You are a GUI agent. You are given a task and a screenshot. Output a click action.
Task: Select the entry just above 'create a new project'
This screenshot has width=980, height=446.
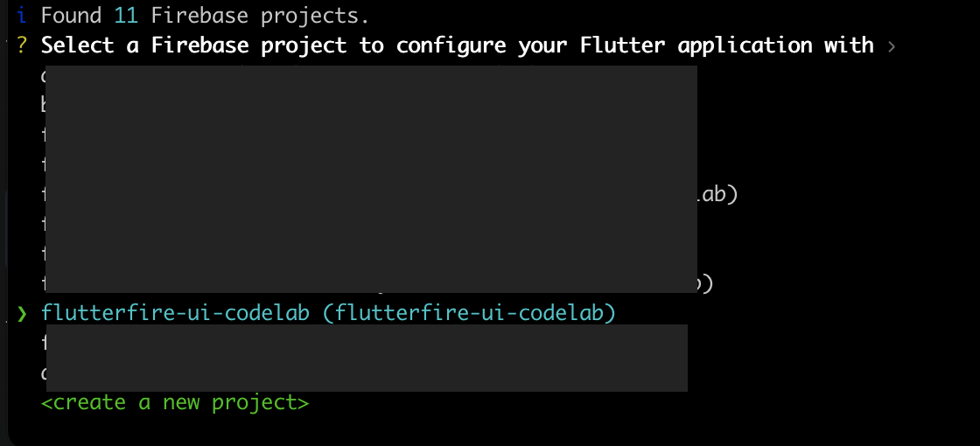[45, 373]
